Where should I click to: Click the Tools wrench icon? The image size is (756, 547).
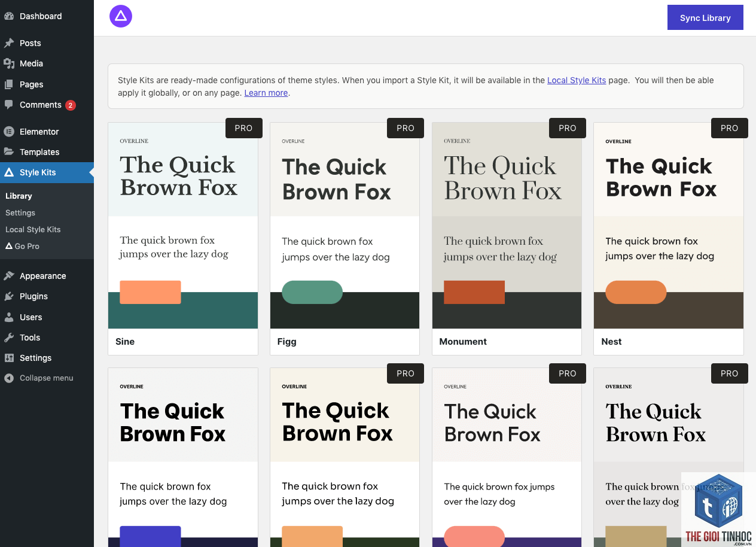pos(9,338)
